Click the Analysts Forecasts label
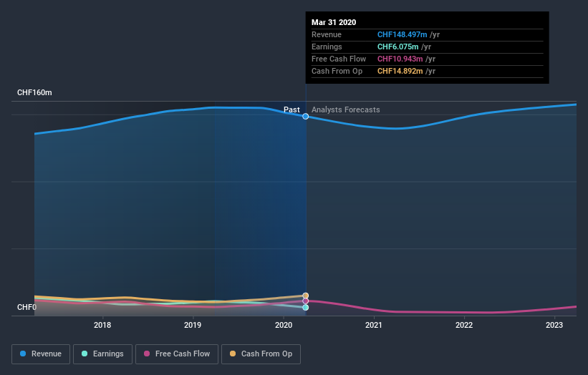This screenshot has width=588, height=375. click(x=346, y=109)
